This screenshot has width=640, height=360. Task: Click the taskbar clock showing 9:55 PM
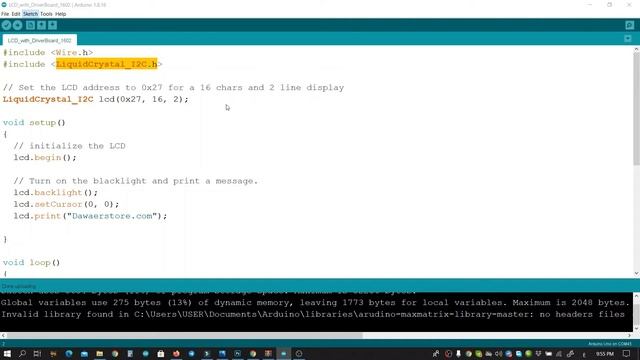pos(605,353)
